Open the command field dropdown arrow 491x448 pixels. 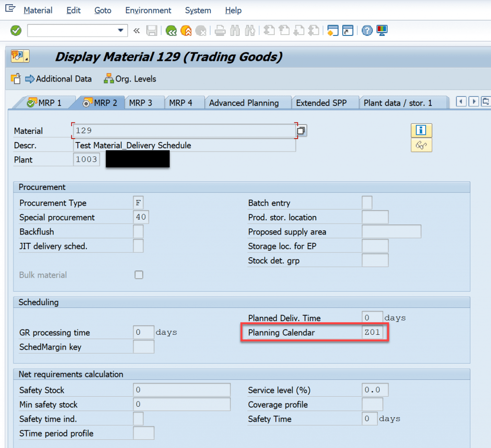point(120,30)
